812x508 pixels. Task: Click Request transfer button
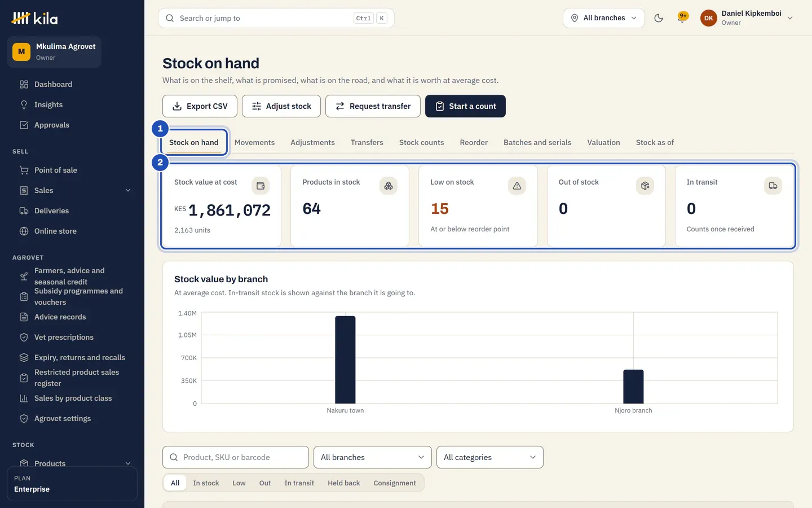click(373, 106)
